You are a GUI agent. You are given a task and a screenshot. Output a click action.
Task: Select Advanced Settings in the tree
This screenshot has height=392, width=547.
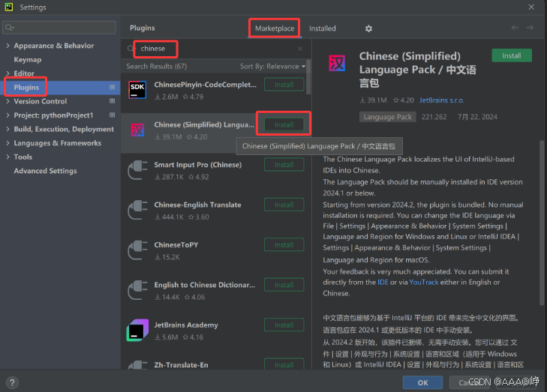tap(45, 171)
